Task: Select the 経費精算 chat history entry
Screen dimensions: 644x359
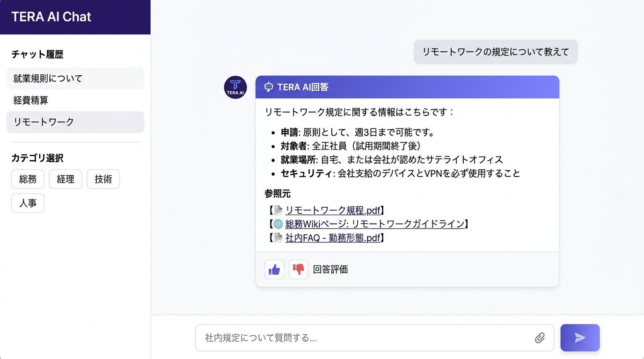Action: (75, 100)
